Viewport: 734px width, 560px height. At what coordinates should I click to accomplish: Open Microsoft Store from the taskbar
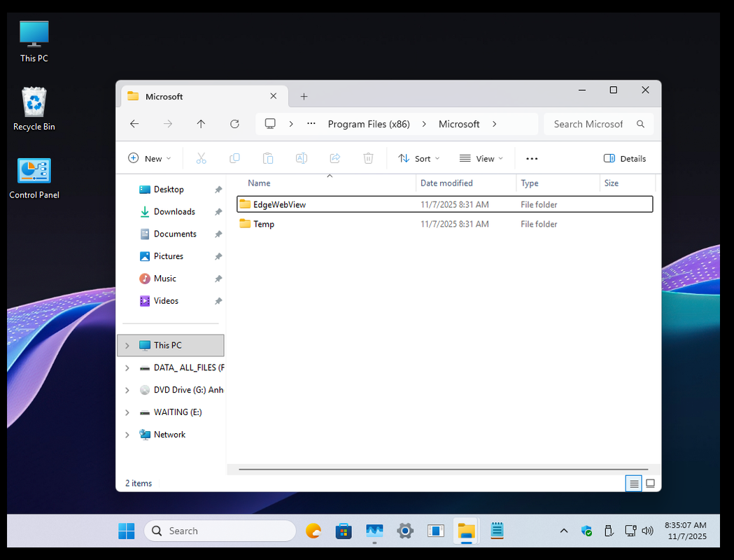point(344,531)
